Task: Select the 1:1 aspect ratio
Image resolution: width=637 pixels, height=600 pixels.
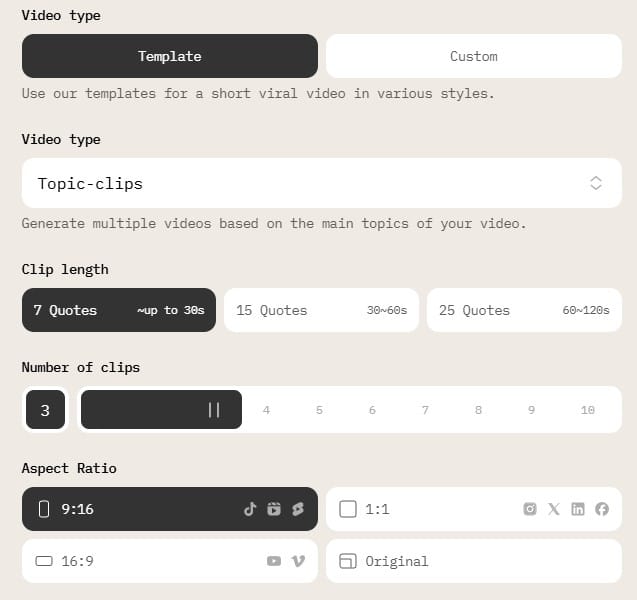Action: pyautogui.click(x=474, y=509)
